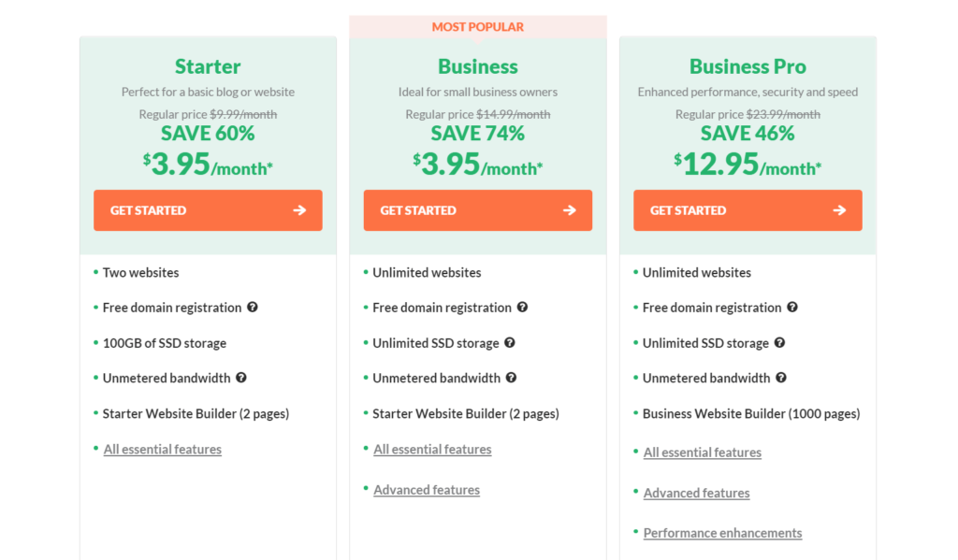Click the help icon next to Starter's Free domain registration
Screen dimensions: 958x560
pyautogui.click(x=253, y=308)
